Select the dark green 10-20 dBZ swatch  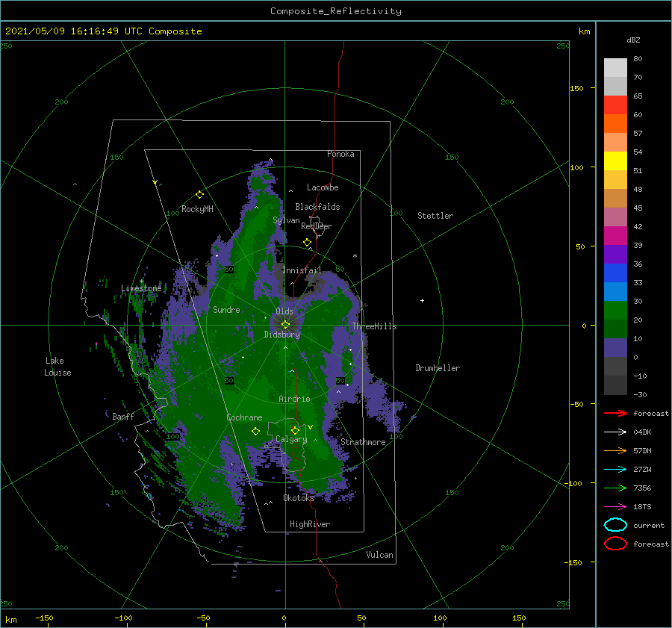[x=615, y=329]
